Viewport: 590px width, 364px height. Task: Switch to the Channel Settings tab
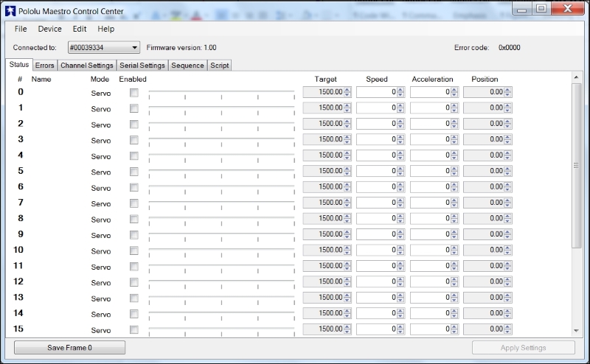pos(87,66)
